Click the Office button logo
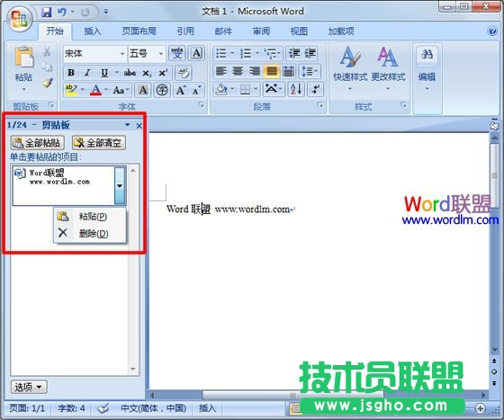 pos(19,19)
